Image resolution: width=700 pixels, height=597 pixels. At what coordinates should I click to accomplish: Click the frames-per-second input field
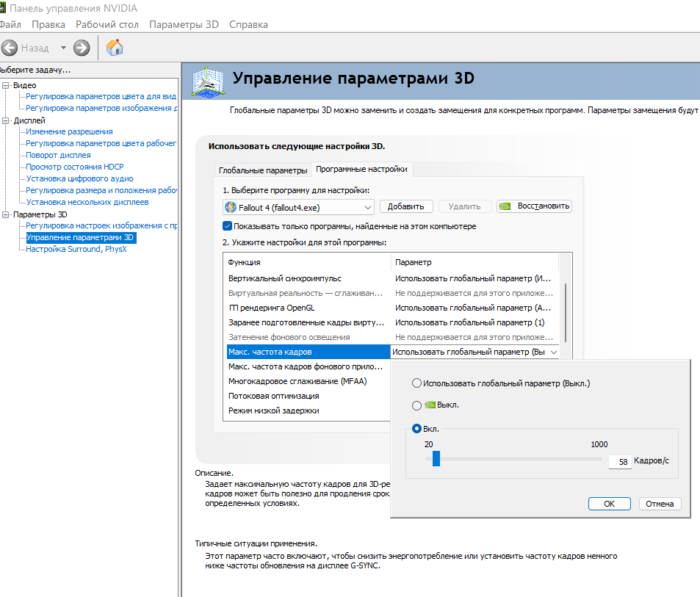point(619,462)
